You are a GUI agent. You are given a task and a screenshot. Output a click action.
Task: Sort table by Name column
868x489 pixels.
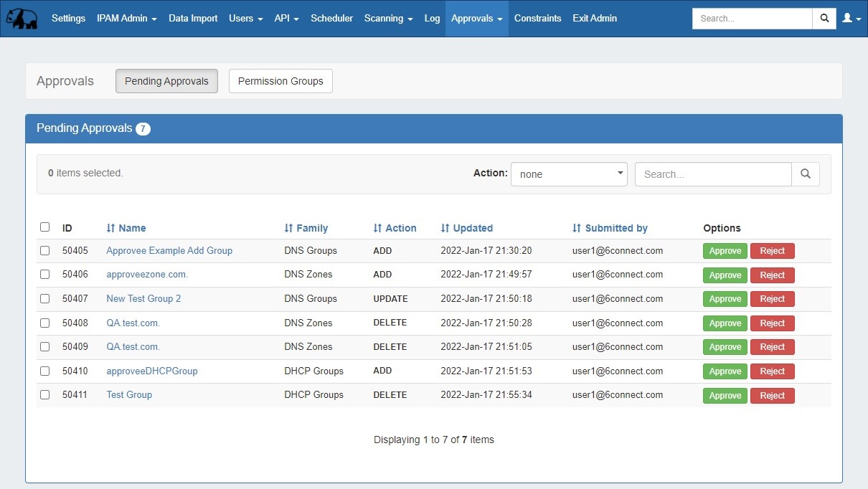[x=126, y=228]
